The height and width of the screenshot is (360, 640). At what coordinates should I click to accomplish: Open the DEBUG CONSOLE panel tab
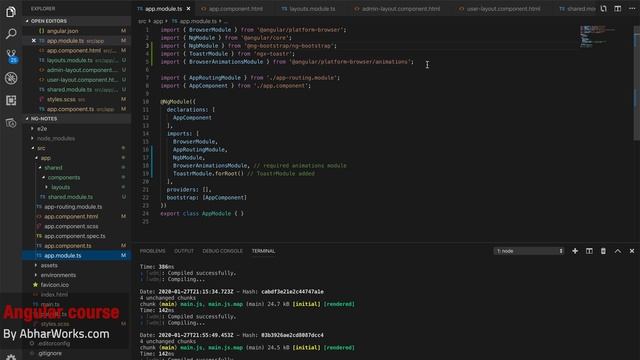[x=222, y=251]
